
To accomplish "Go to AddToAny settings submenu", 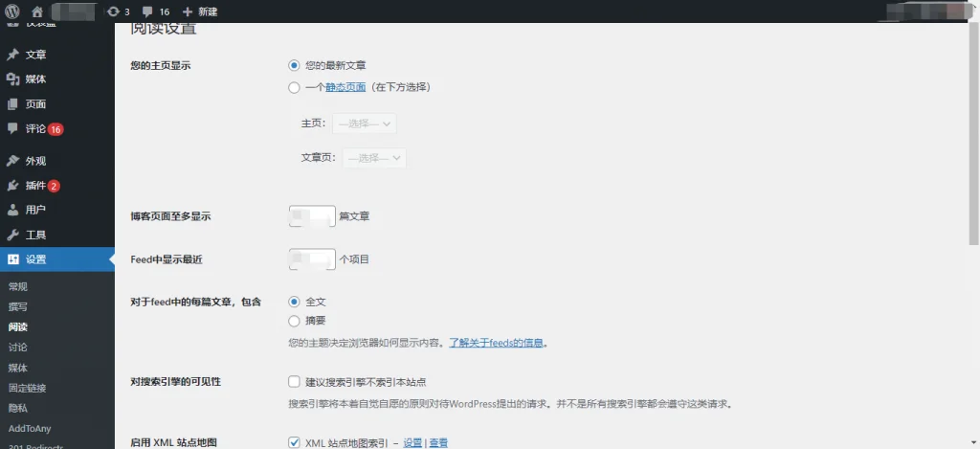I will point(30,428).
